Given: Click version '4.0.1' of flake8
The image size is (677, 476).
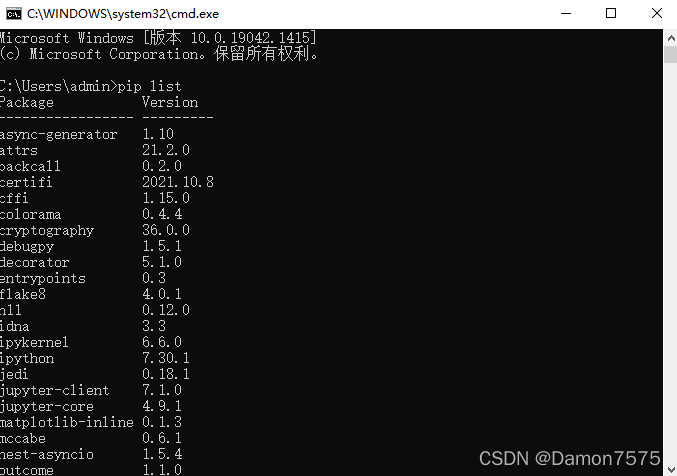Looking at the screenshot, I should [x=162, y=294].
